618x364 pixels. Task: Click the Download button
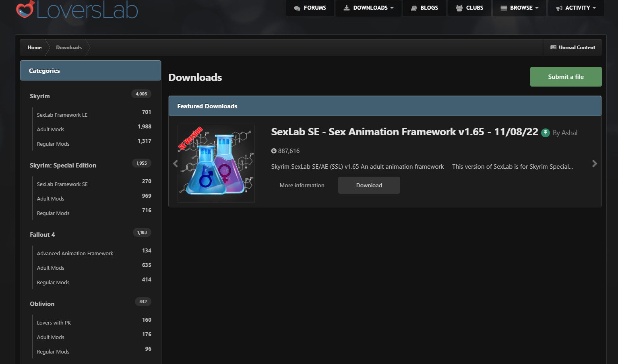369,185
